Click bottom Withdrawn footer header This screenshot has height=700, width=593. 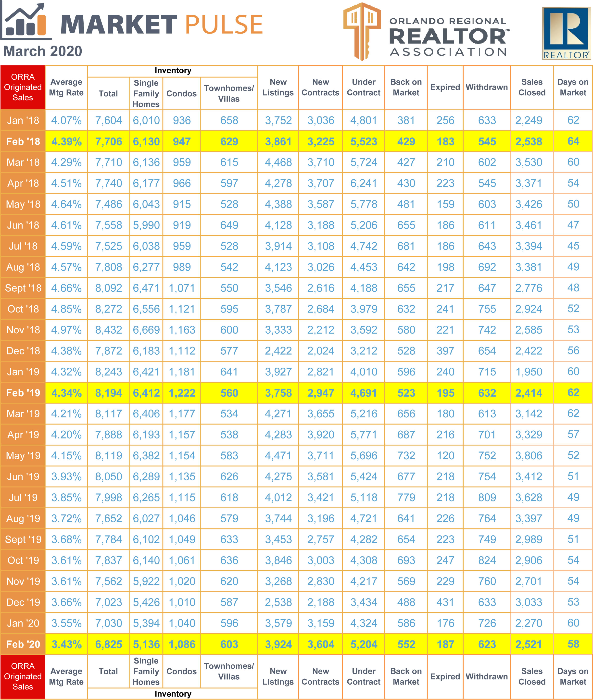(487, 676)
